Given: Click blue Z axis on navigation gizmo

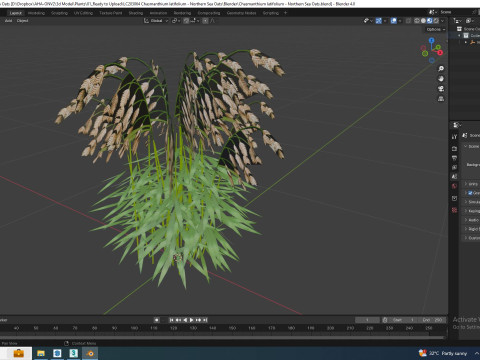Looking at the screenshot, I should pyautogui.click(x=432, y=40).
